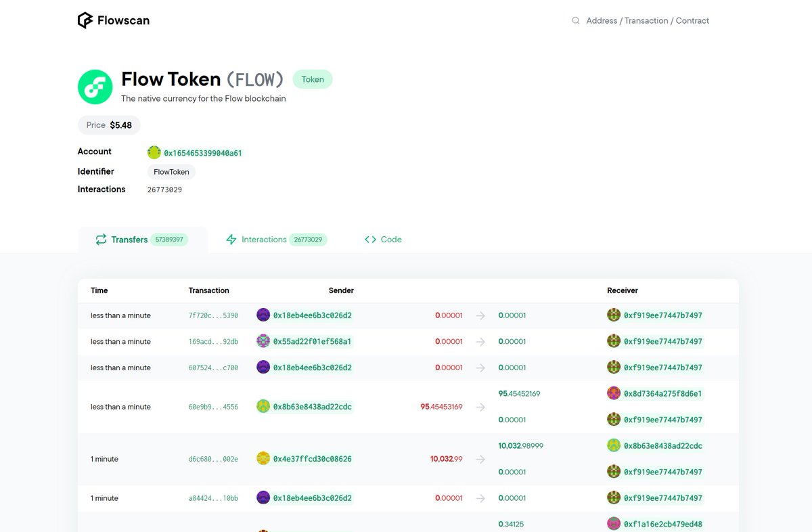This screenshot has height=532, width=812.
Task: Click sender address 0x4e37ffcd30c08626
Action: click(313, 459)
